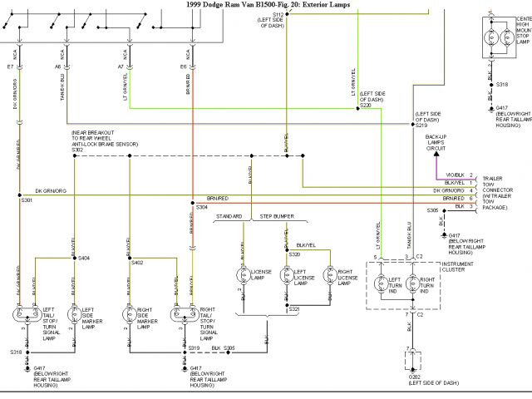
Task: Click the left license lamp symbol
Action: pyautogui.click(x=285, y=275)
